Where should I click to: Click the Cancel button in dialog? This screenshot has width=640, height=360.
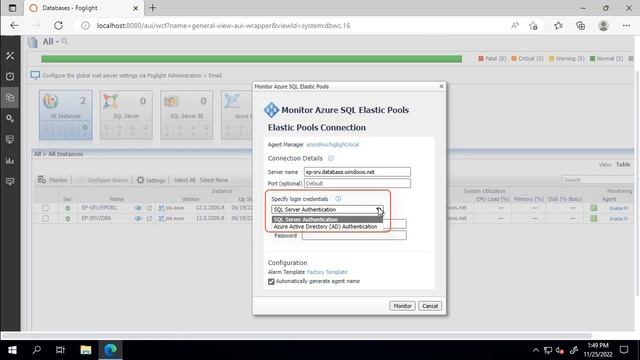pyautogui.click(x=430, y=306)
